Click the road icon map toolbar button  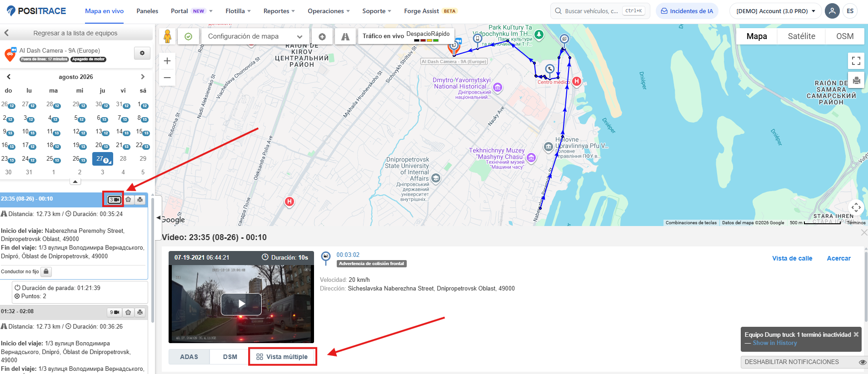(345, 36)
